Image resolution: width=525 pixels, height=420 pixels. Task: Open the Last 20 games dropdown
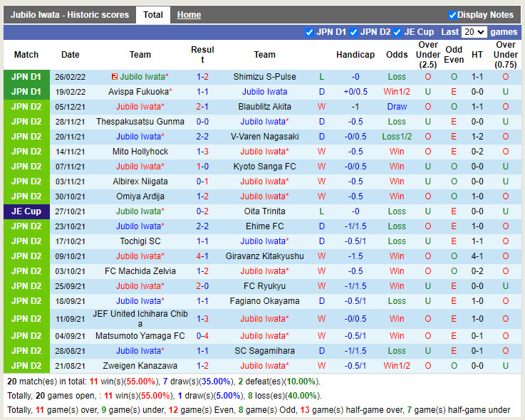click(474, 32)
